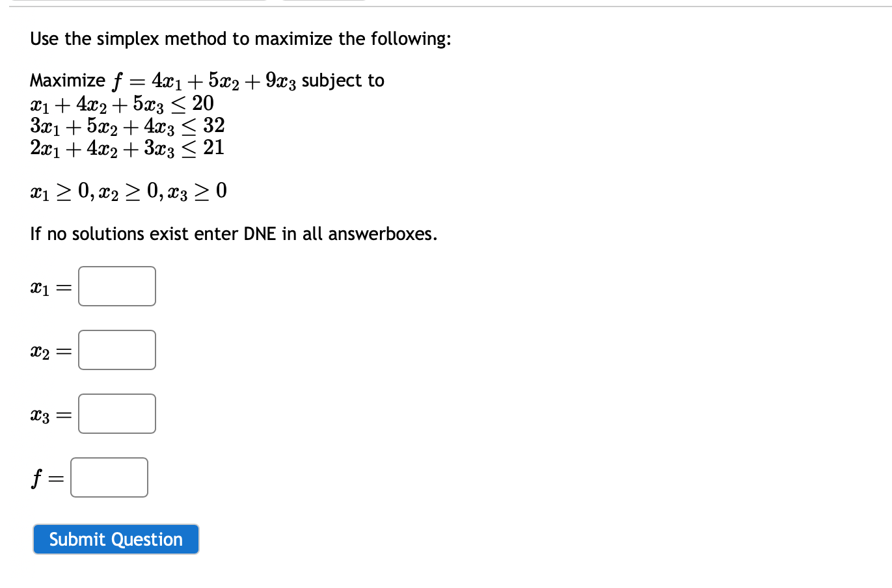
Task: Click the DNE instruction sentence
Action: pos(233,234)
